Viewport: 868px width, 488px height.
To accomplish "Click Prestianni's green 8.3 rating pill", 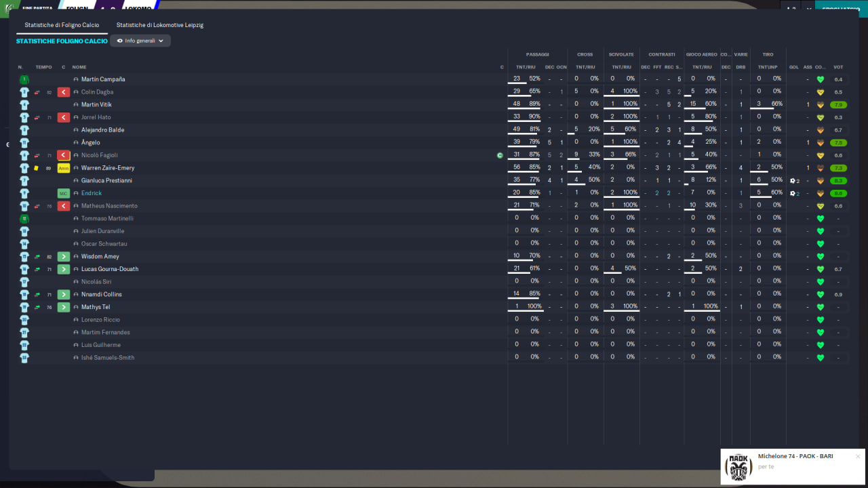I will tap(839, 181).
